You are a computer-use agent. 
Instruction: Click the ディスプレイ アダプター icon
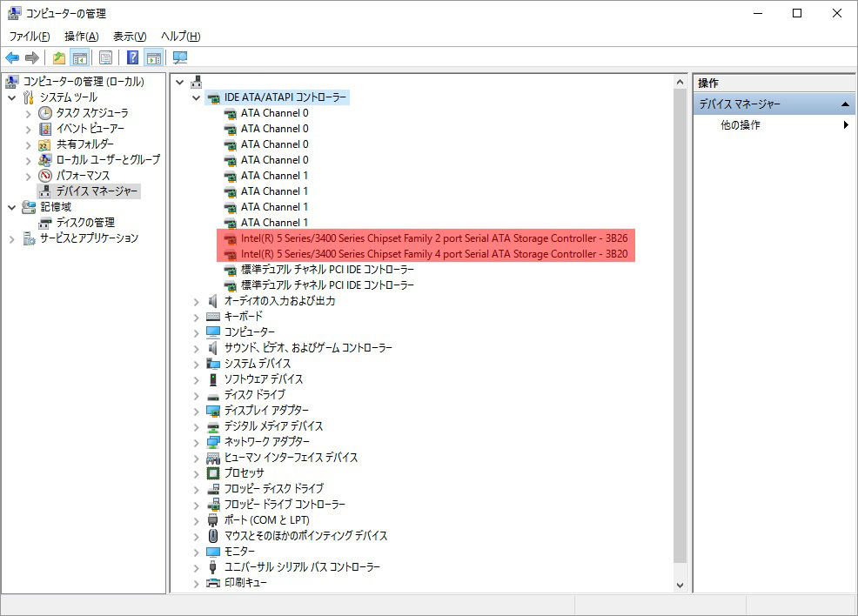click(213, 411)
